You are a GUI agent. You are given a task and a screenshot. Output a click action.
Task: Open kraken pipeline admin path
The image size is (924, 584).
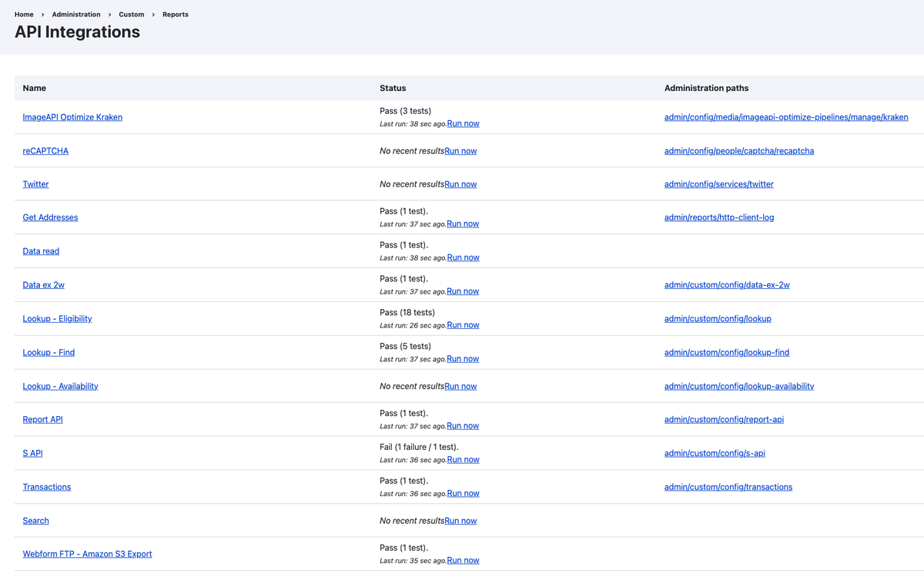[786, 117]
